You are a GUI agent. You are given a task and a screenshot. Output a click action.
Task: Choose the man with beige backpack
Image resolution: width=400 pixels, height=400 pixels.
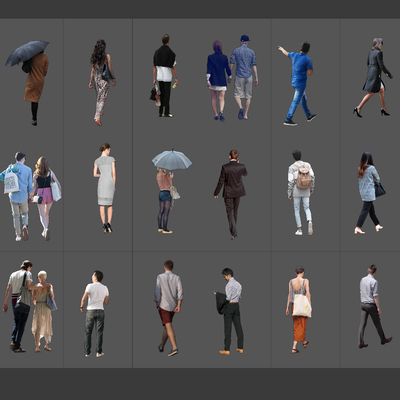[x=301, y=193]
